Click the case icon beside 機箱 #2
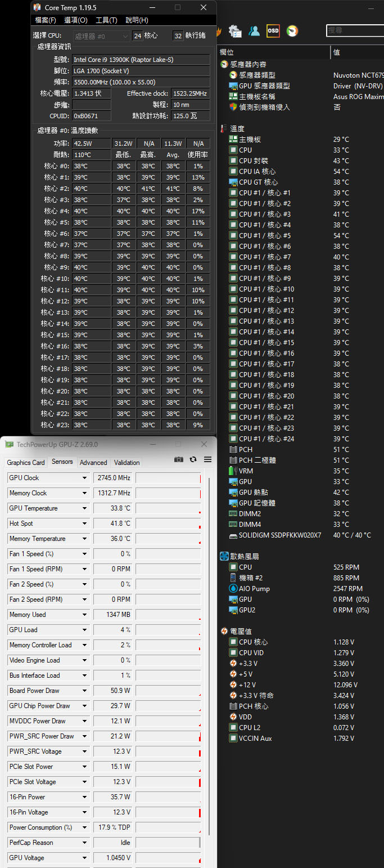Screen dimensions: 384x868 pyautogui.click(x=234, y=578)
